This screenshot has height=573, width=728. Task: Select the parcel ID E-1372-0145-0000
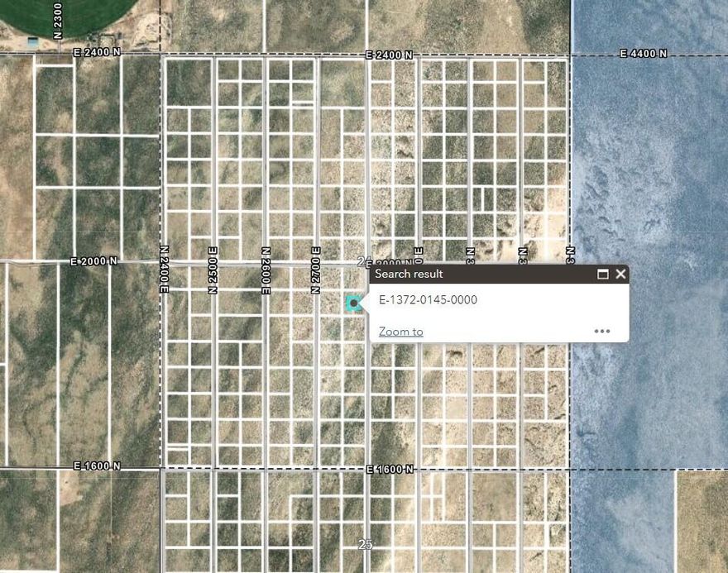(428, 300)
